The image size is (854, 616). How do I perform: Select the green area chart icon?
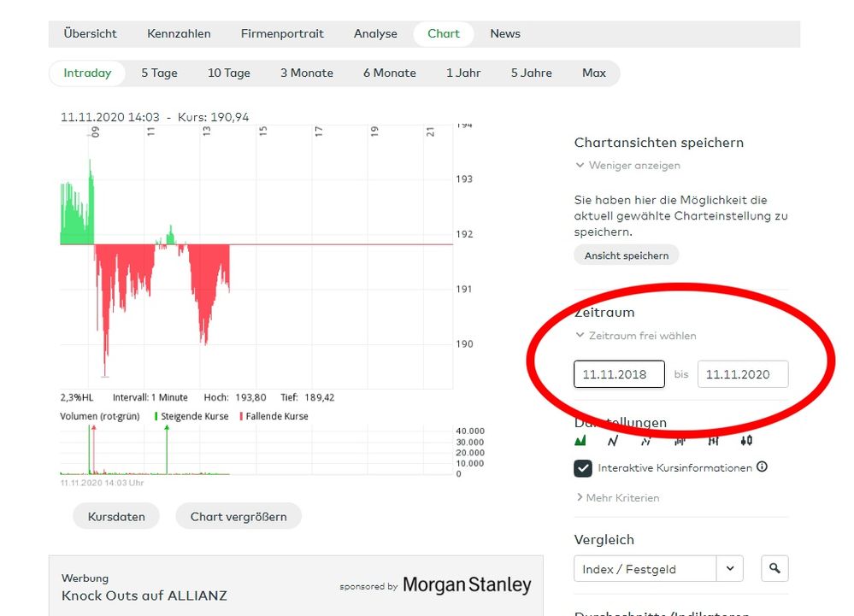[x=580, y=441]
